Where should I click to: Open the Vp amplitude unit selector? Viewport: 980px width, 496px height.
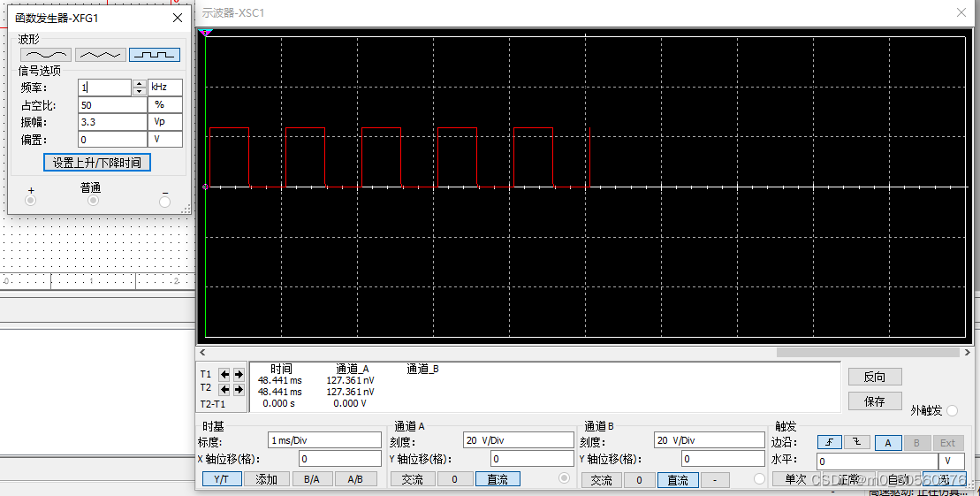pyautogui.click(x=165, y=122)
